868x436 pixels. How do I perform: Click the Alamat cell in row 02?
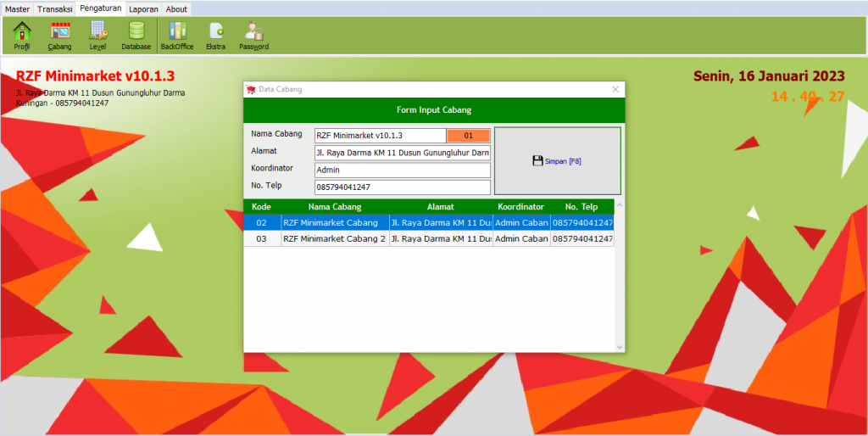coord(441,223)
